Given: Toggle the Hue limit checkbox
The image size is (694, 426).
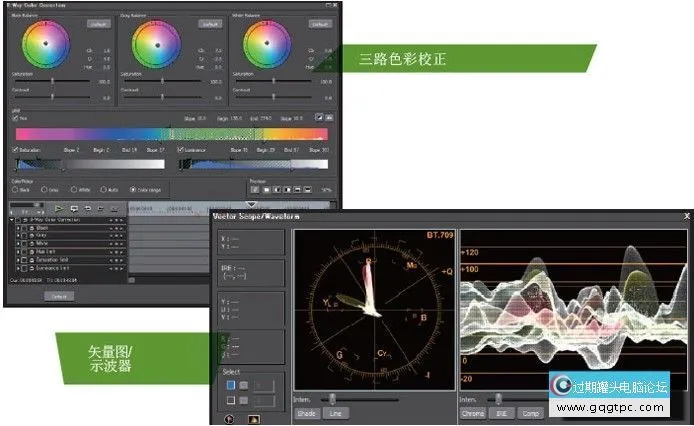Looking at the screenshot, I should coord(17,117).
